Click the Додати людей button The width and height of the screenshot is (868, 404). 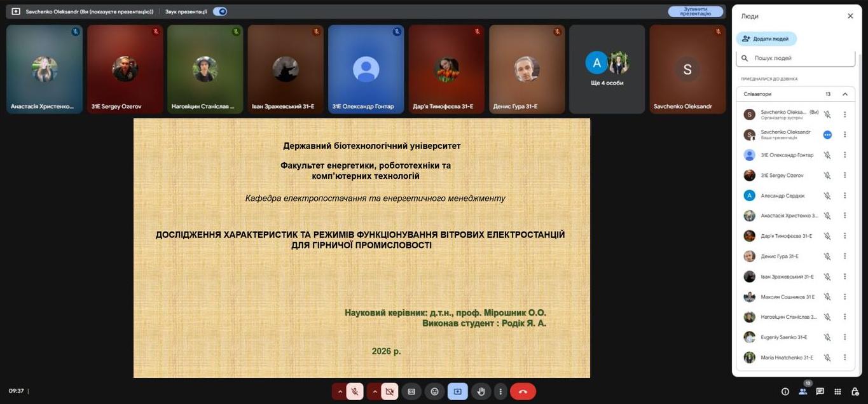click(766, 39)
